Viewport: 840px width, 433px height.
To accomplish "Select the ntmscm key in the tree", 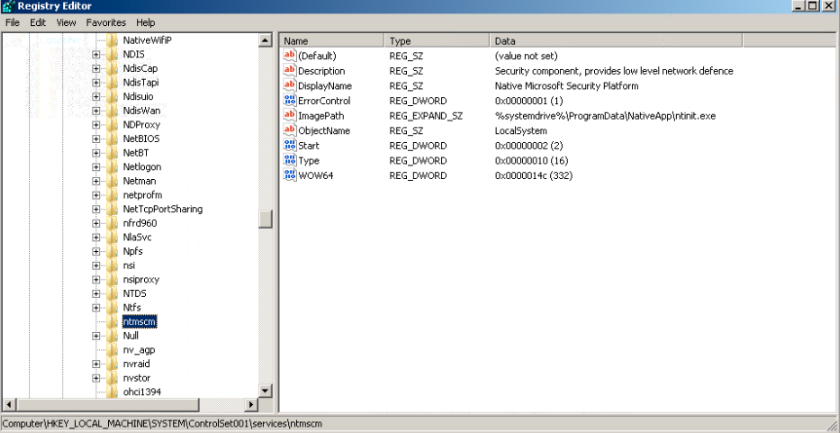I will (139, 322).
